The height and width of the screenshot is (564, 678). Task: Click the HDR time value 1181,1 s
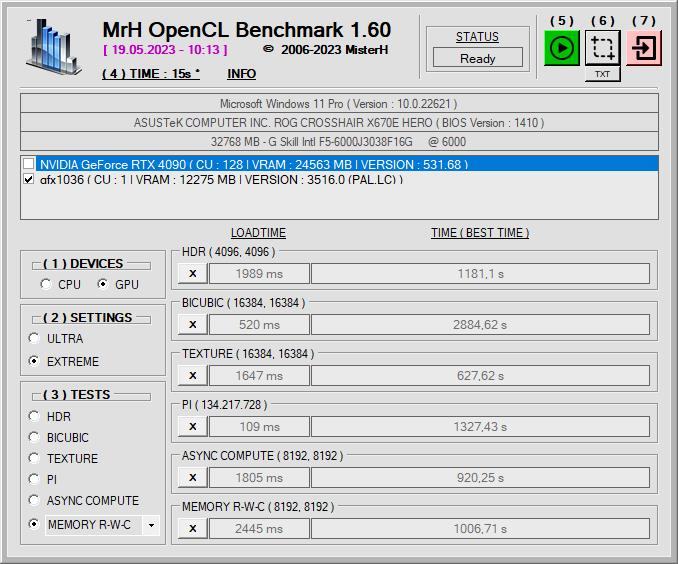tap(480, 273)
